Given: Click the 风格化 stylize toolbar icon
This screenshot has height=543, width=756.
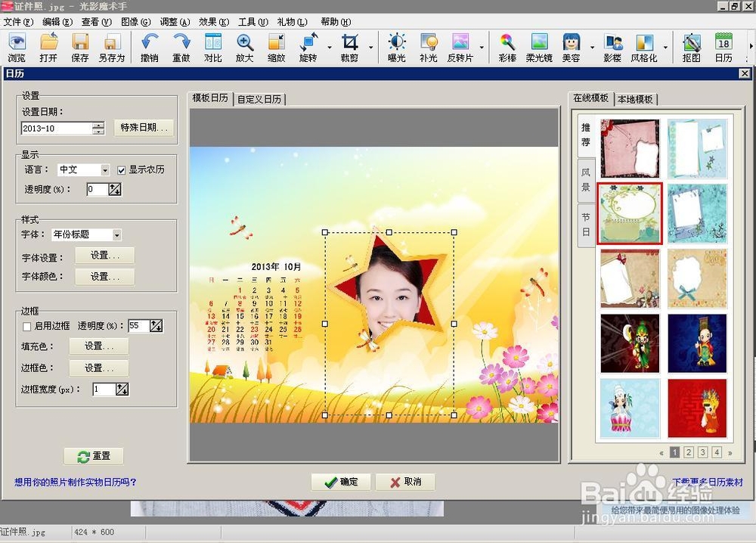Looking at the screenshot, I should click(644, 47).
